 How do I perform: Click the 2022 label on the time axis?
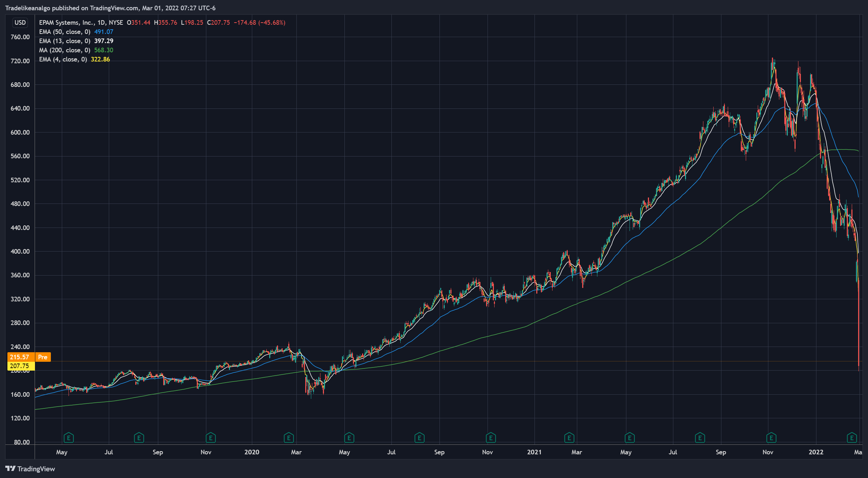coord(816,452)
